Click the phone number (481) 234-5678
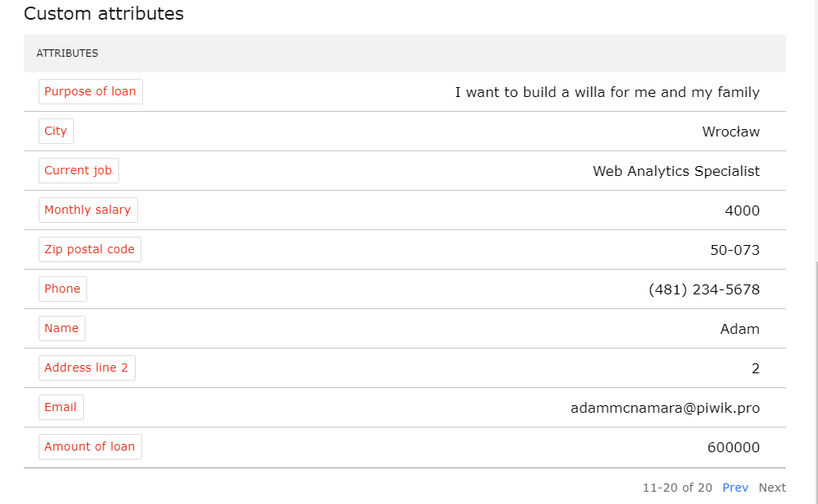The height and width of the screenshot is (504, 818). click(x=704, y=289)
